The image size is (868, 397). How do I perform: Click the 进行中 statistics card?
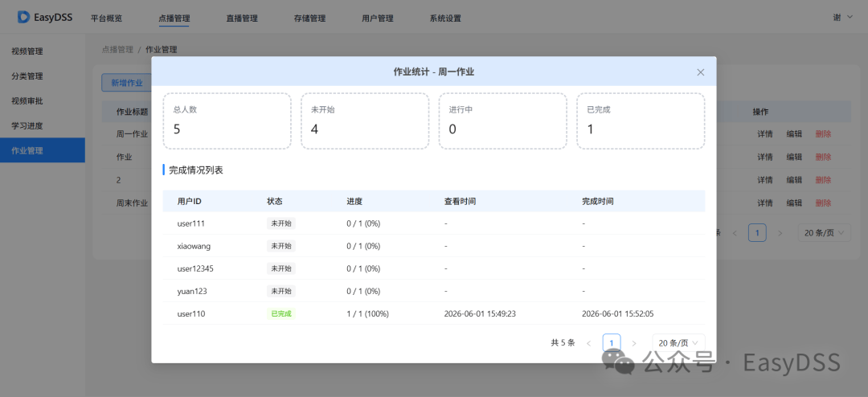(502, 121)
